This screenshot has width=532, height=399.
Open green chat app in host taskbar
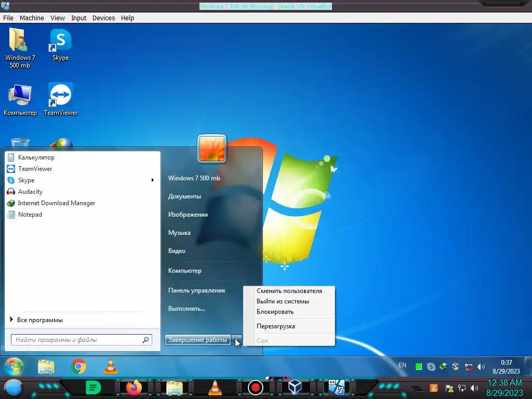coord(93,388)
